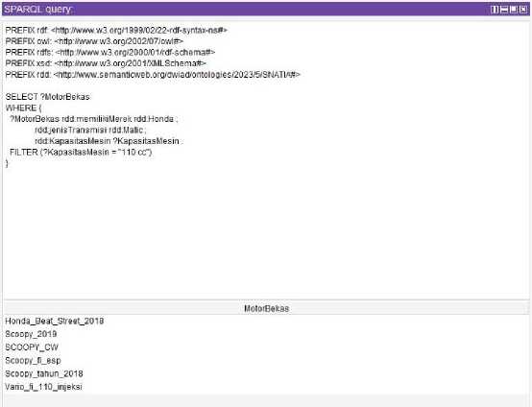Viewport: 532px width, 407px height.
Task: Split the SPARQL view vertically
Action: 495,10
